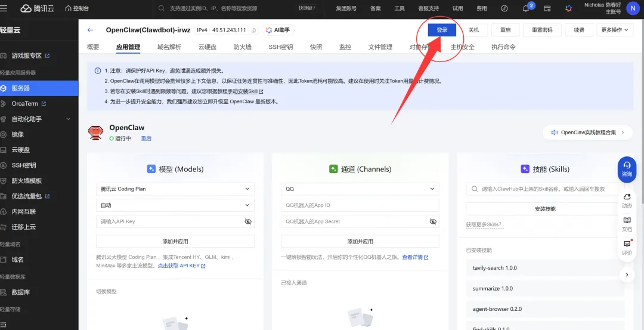Viewport: 644px width, 330px height.
Task: Open the 查看详情 link
Action: (415, 257)
